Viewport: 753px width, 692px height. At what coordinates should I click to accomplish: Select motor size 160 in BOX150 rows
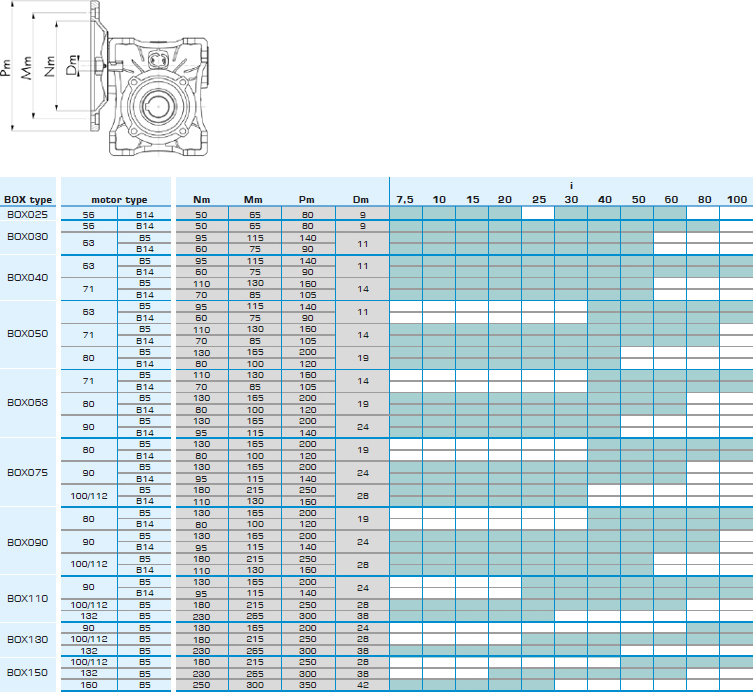click(x=88, y=685)
